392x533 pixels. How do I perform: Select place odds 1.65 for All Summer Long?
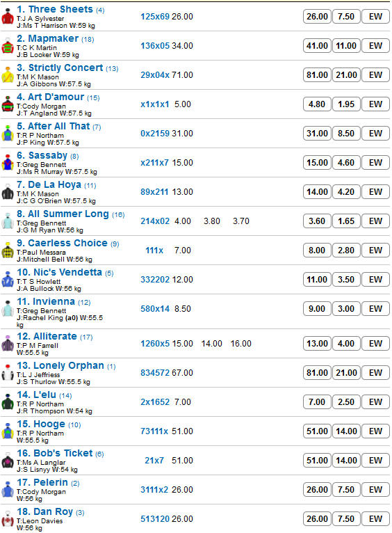point(346,221)
